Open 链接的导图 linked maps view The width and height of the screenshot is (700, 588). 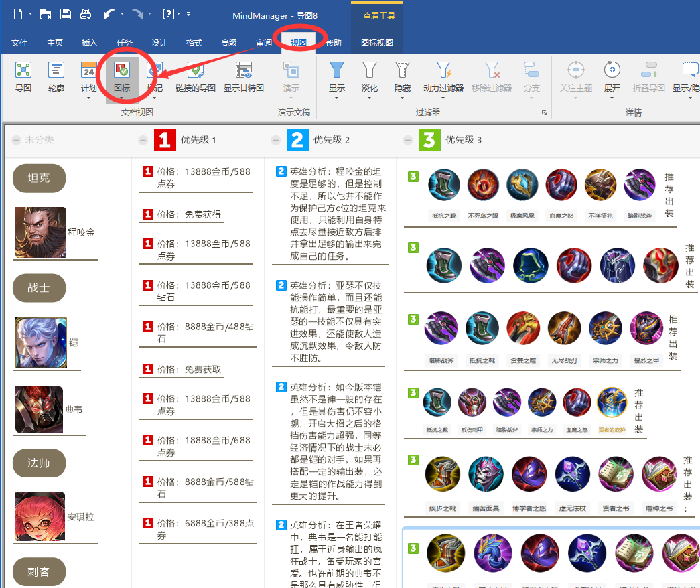[x=196, y=77]
